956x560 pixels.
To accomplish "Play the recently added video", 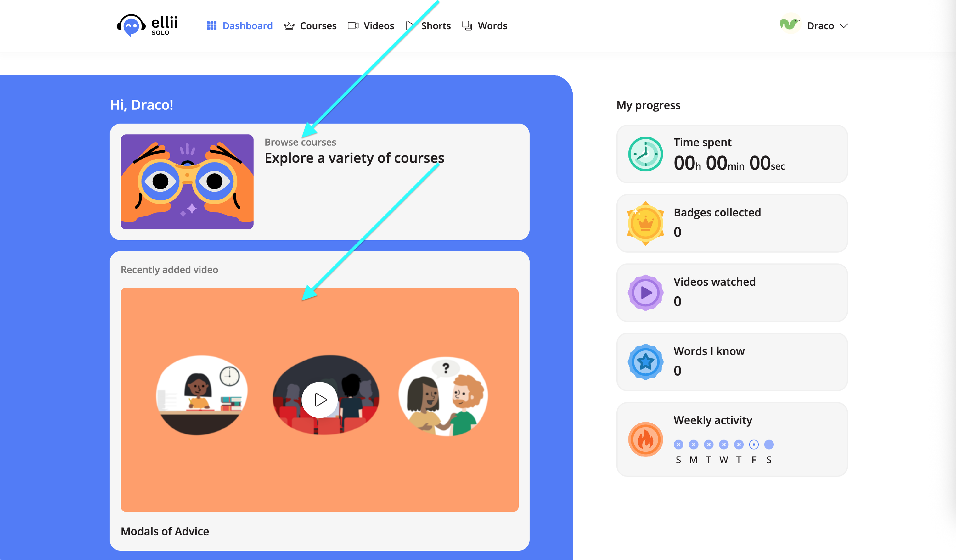I will [x=320, y=400].
